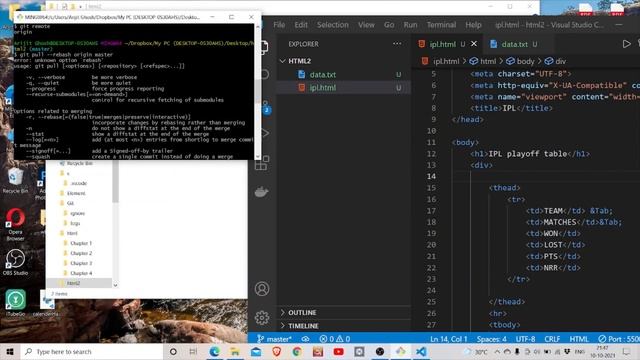Screen dimensions: 640x360
Task: Open the Extensions view in activity bar
Action: (x=262, y=162)
